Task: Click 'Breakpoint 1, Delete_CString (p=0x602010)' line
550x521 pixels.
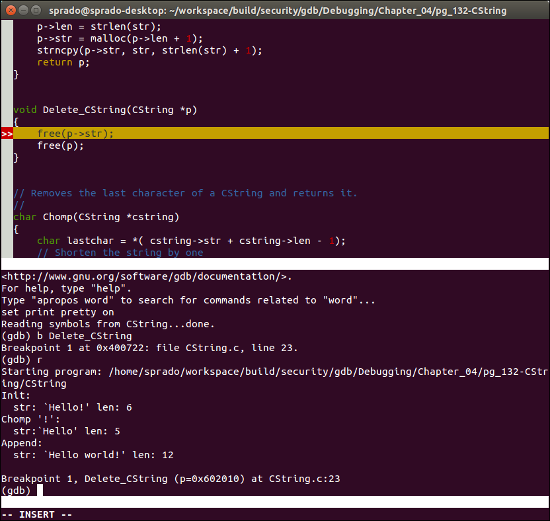Action: (x=170, y=479)
